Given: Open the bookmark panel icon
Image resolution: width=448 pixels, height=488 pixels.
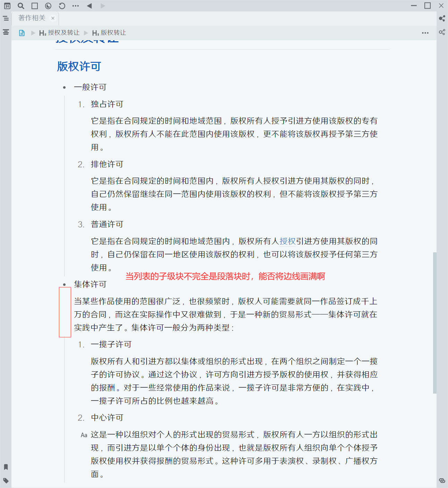Looking at the screenshot, I should [x=5, y=467].
